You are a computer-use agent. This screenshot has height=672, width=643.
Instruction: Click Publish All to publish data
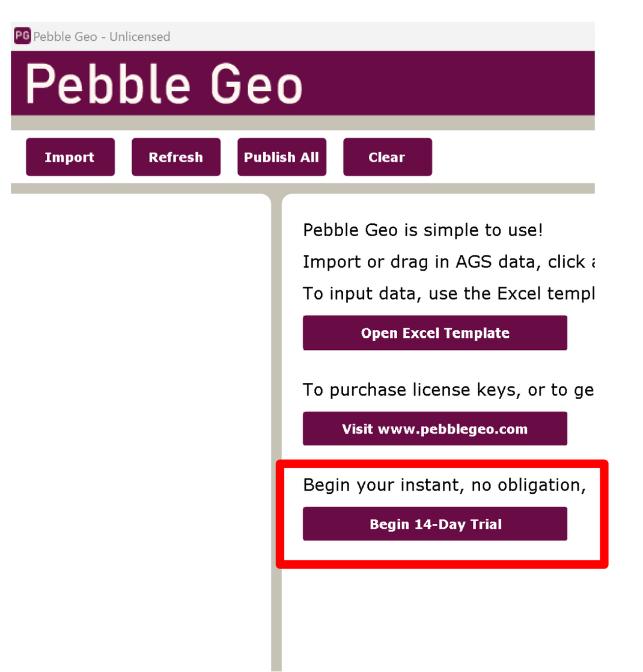coord(281,157)
